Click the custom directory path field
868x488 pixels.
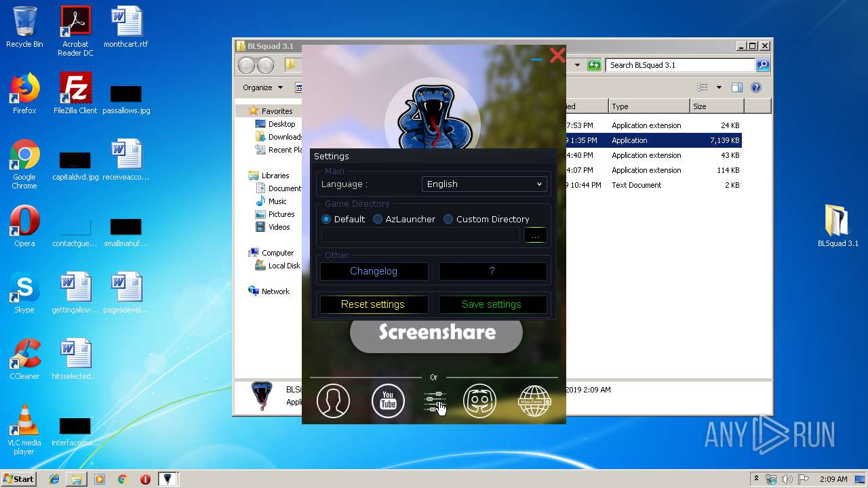(x=420, y=235)
